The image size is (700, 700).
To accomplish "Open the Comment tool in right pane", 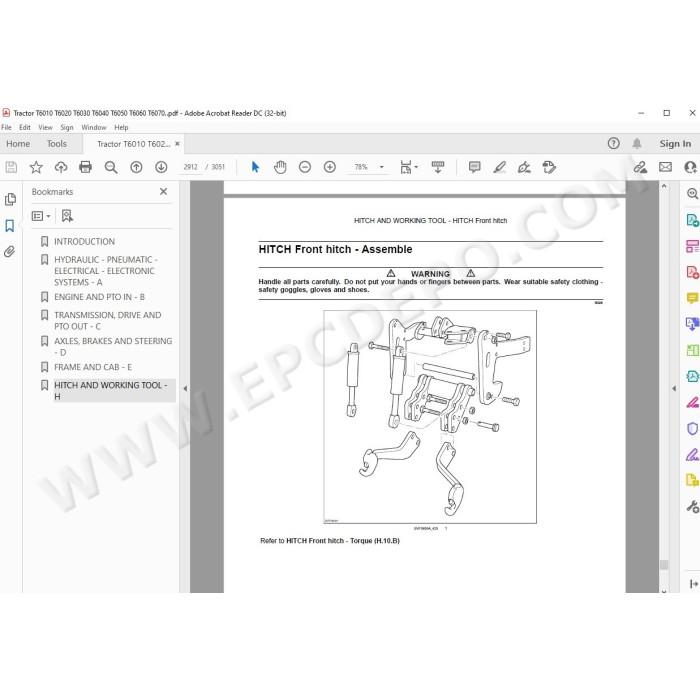I will click(x=692, y=298).
